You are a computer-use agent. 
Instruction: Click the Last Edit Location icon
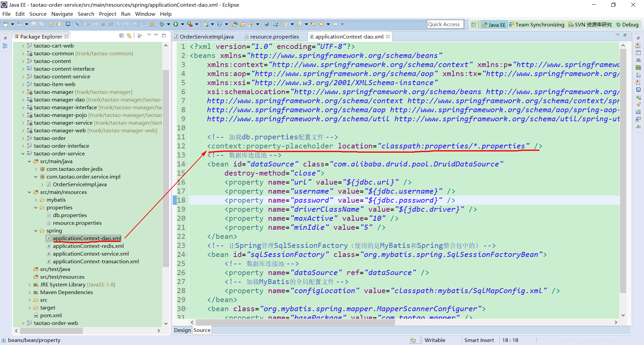(x=313, y=24)
